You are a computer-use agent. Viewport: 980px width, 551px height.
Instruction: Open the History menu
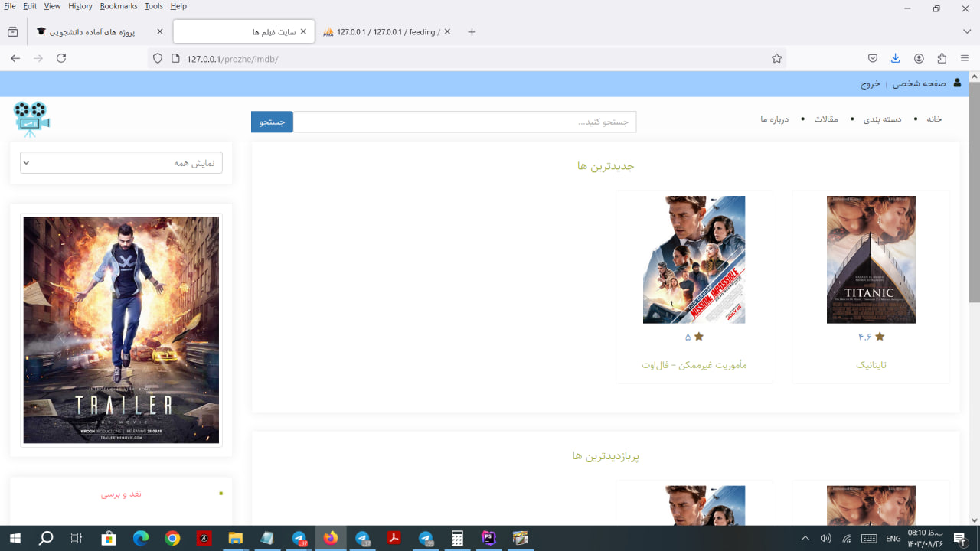80,6
